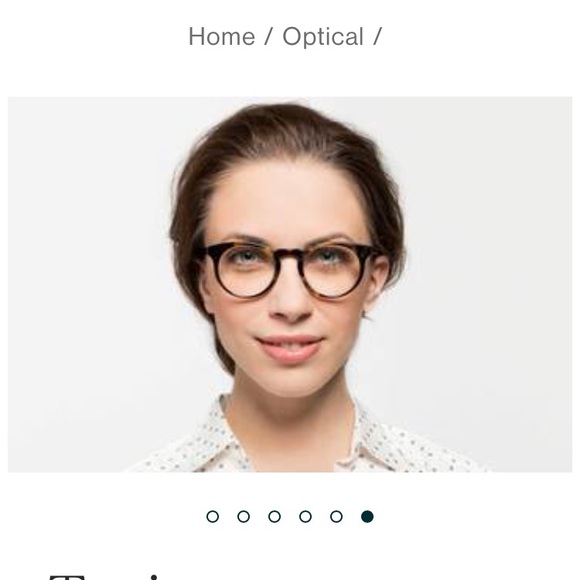The width and height of the screenshot is (580, 580).
Task: Click the bridge of the glasses
Action: [290, 256]
